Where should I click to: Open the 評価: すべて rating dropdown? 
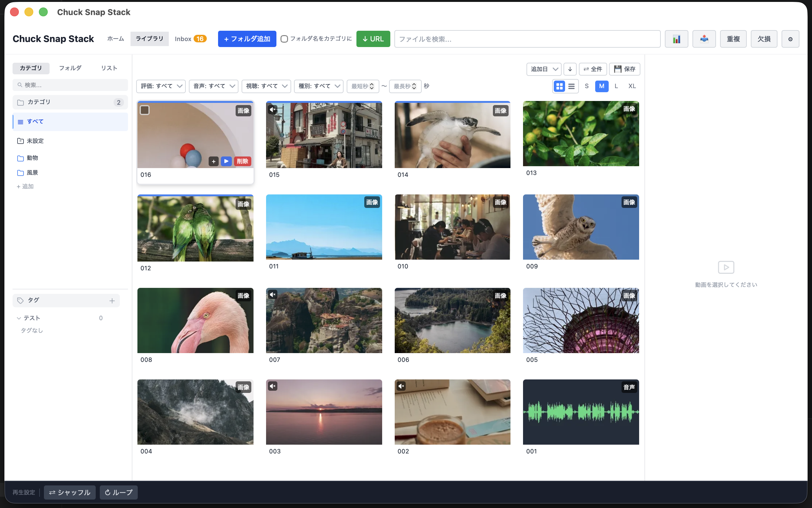[x=161, y=86]
